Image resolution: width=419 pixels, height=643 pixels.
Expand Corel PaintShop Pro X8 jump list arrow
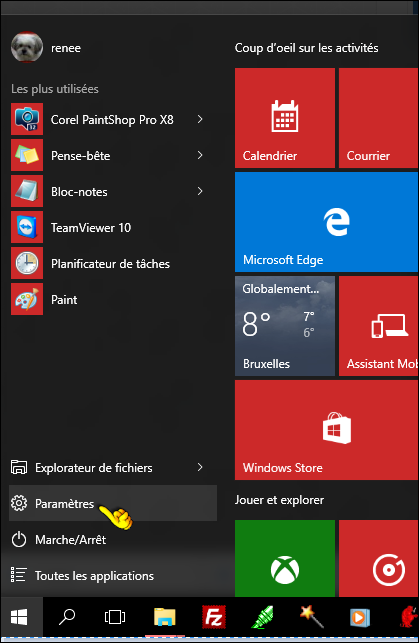pos(200,119)
